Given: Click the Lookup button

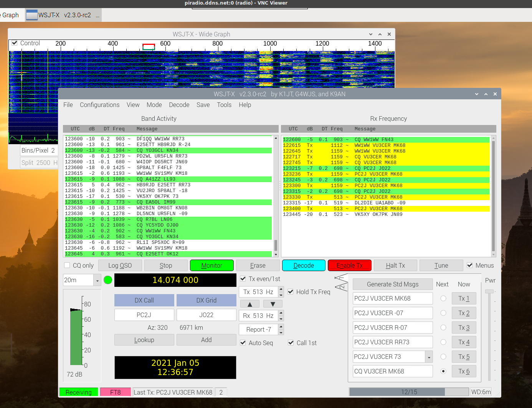Looking at the screenshot, I should coord(144,340).
